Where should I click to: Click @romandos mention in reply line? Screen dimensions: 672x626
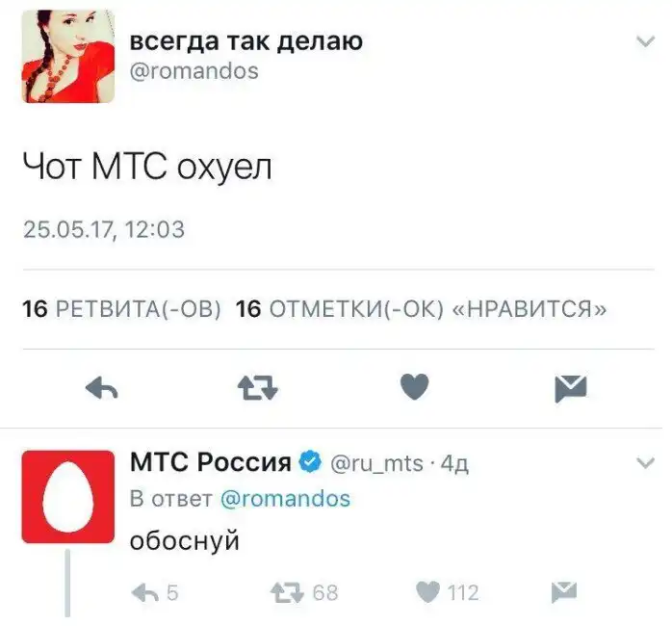click(x=286, y=499)
